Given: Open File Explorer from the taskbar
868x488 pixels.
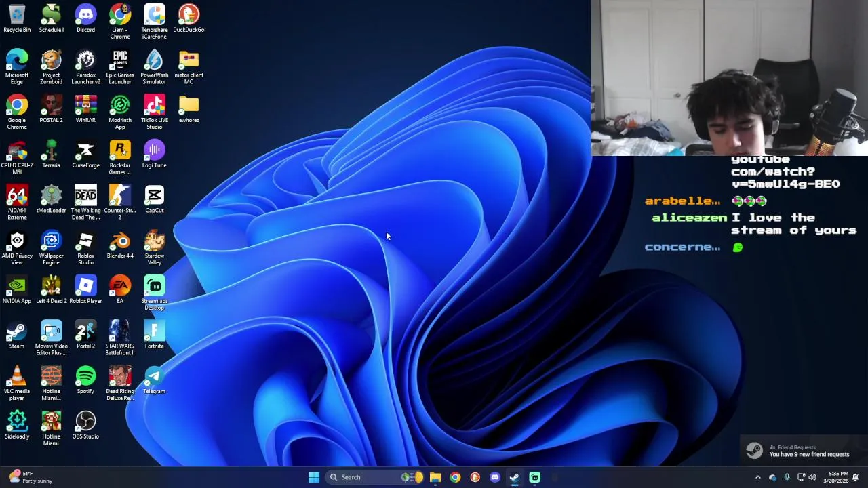Looking at the screenshot, I should click(x=435, y=477).
